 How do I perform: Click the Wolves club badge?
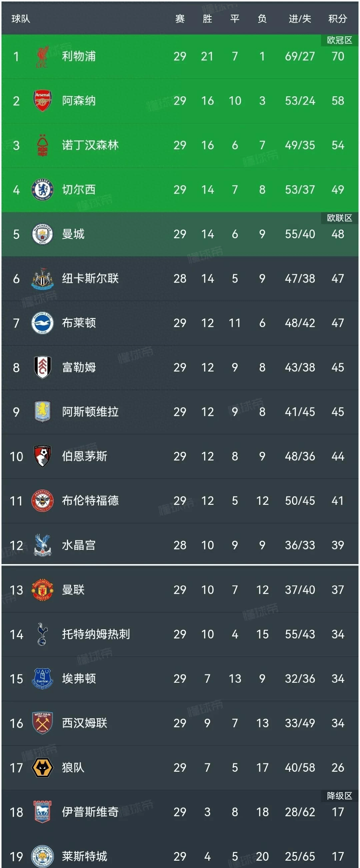(x=42, y=768)
